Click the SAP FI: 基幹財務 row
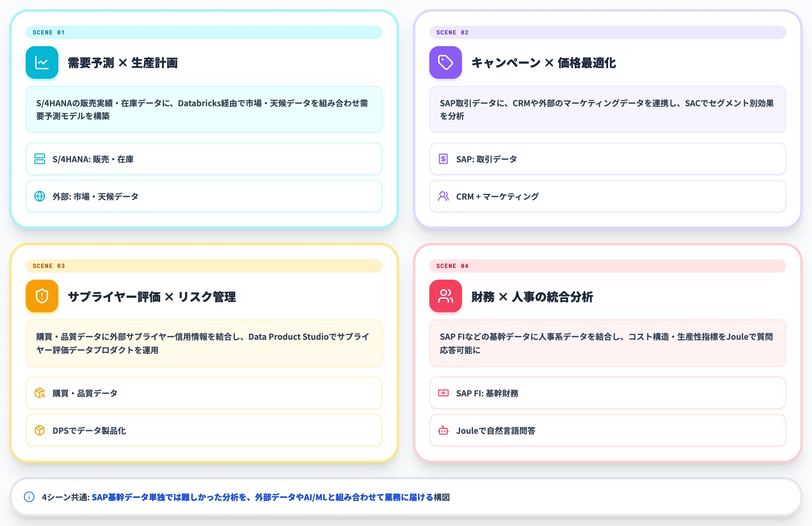The height and width of the screenshot is (526, 812). pyautogui.click(x=608, y=393)
